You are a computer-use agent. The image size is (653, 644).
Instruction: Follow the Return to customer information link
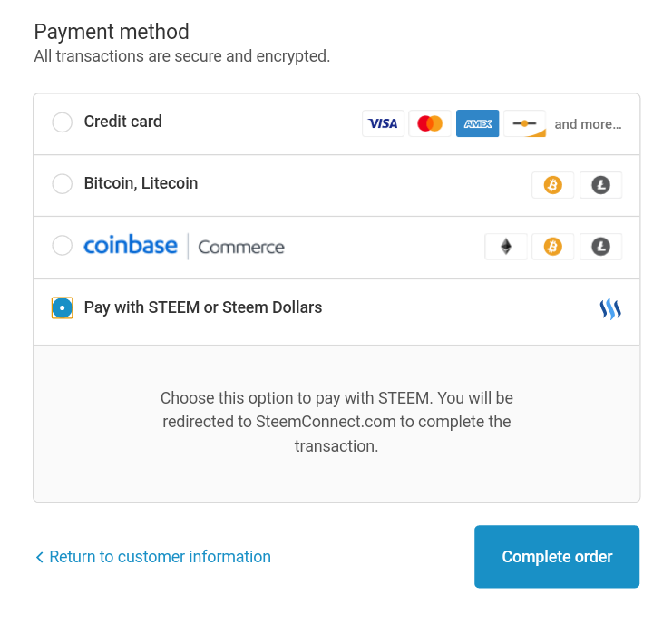pyautogui.click(x=160, y=557)
